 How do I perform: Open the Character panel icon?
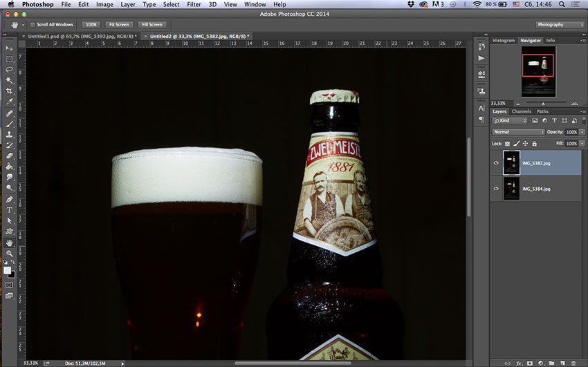click(x=481, y=109)
